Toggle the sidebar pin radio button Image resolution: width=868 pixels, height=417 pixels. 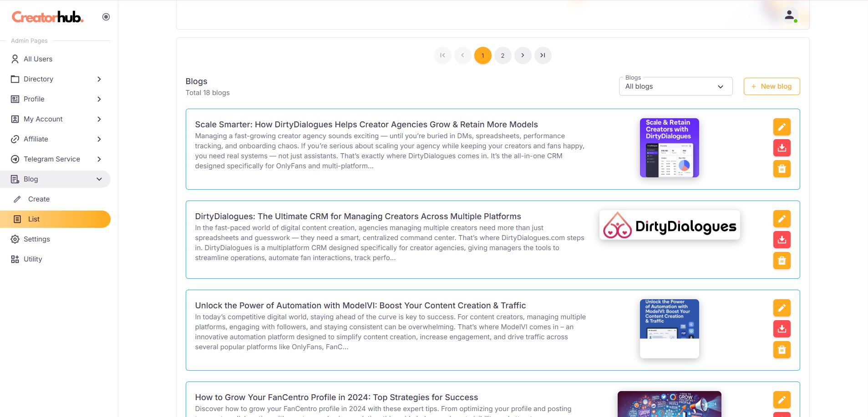[106, 17]
